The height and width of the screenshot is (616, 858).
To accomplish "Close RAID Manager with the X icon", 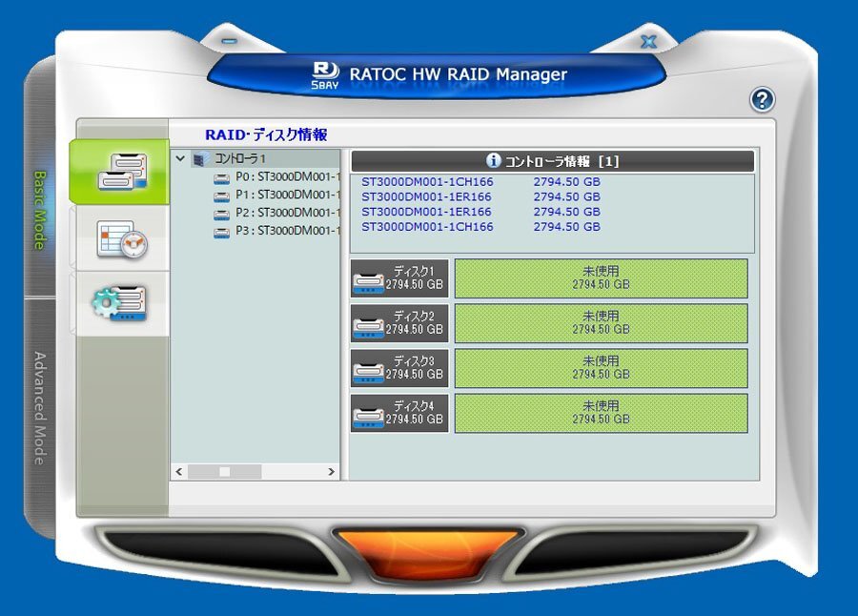I will pos(648,42).
